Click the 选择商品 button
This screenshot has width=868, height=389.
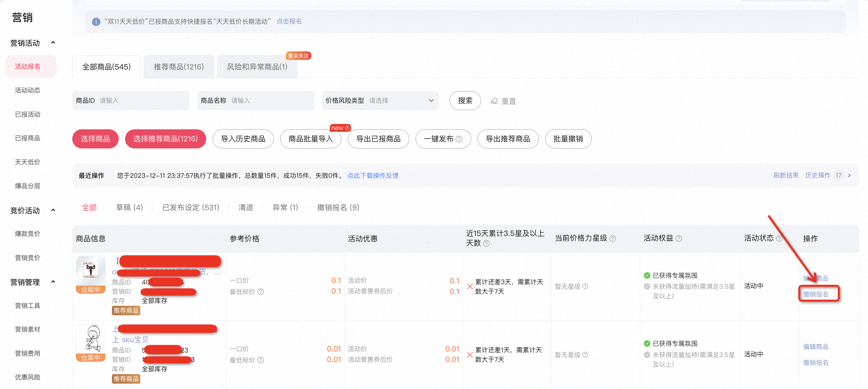(95, 139)
